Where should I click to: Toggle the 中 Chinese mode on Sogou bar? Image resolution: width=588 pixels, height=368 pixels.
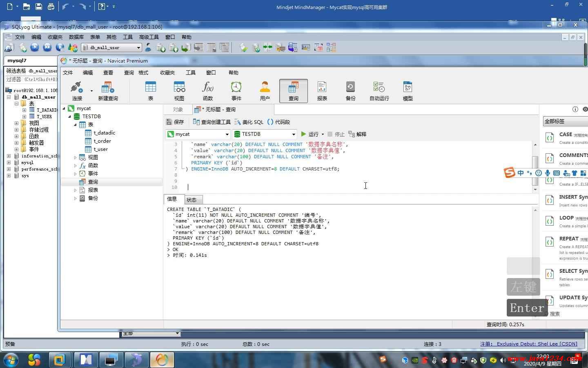tap(521, 173)
